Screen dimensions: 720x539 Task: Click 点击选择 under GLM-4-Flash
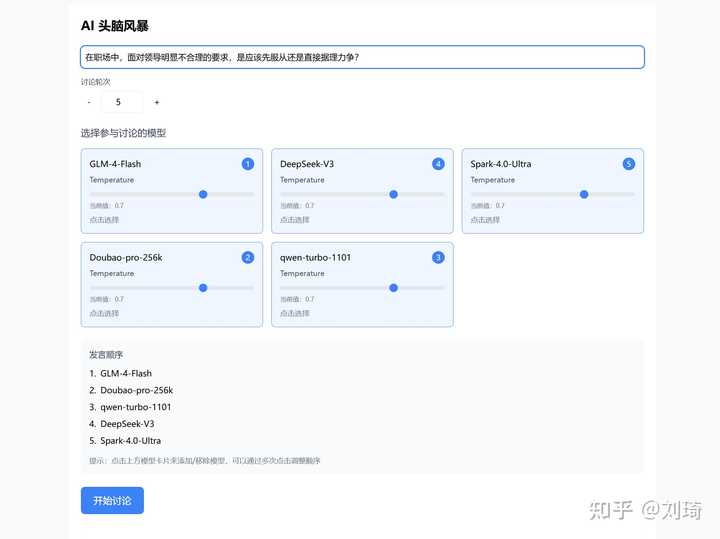(104, 220)
